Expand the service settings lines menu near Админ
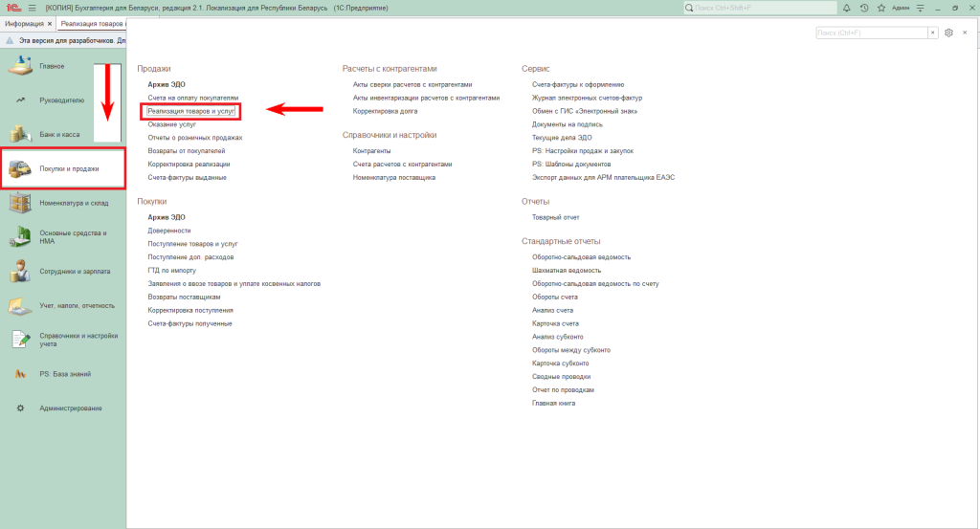Viewport: 980px width, 529px height. [921, 8]
